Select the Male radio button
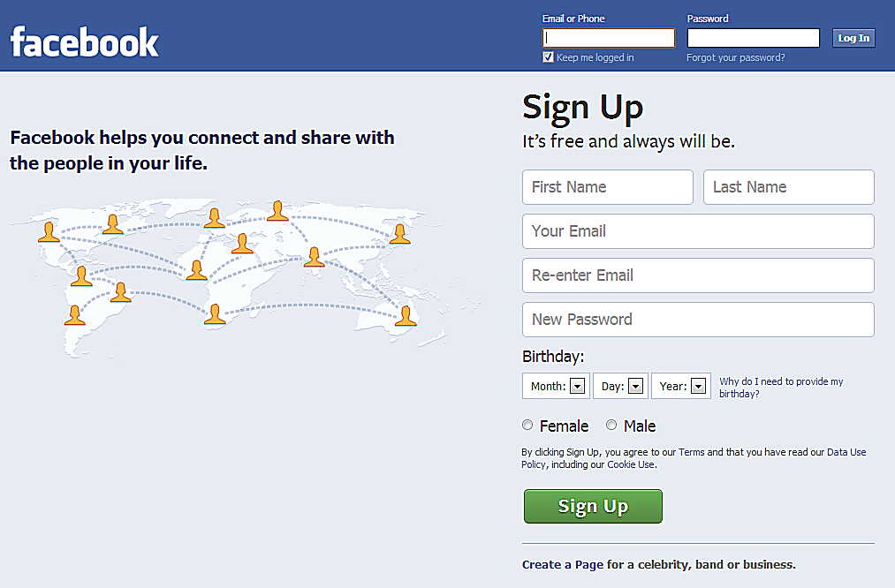 pyautogui.click(x=611, y=425)
